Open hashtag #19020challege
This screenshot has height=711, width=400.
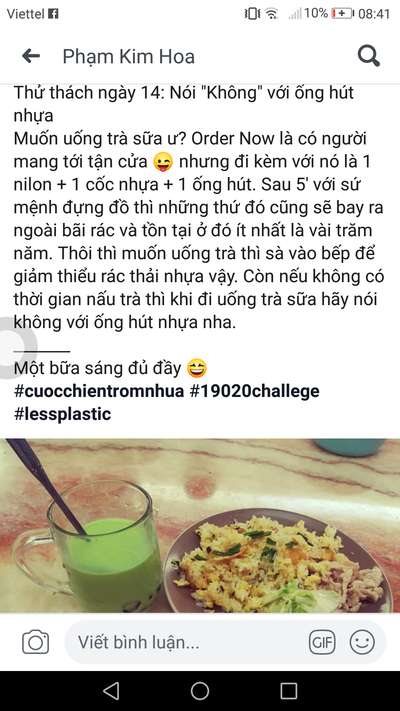(254, 391)
